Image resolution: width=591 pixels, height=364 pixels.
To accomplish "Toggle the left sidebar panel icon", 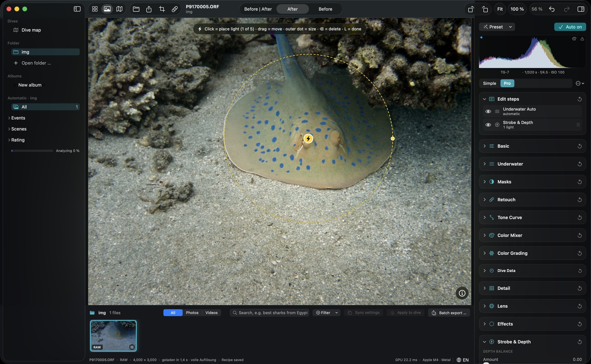I will [x=77, y=9].
